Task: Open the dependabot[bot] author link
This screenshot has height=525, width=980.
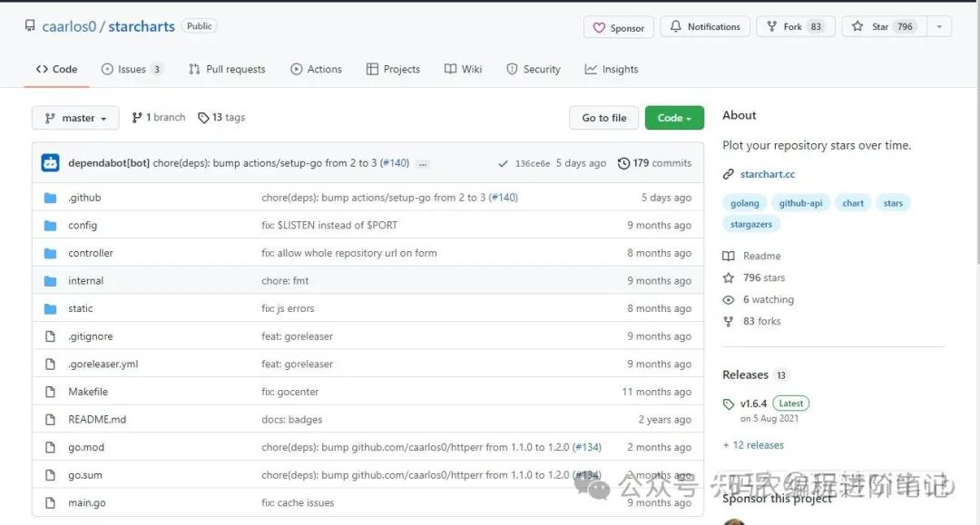Action: click(109, 163)
